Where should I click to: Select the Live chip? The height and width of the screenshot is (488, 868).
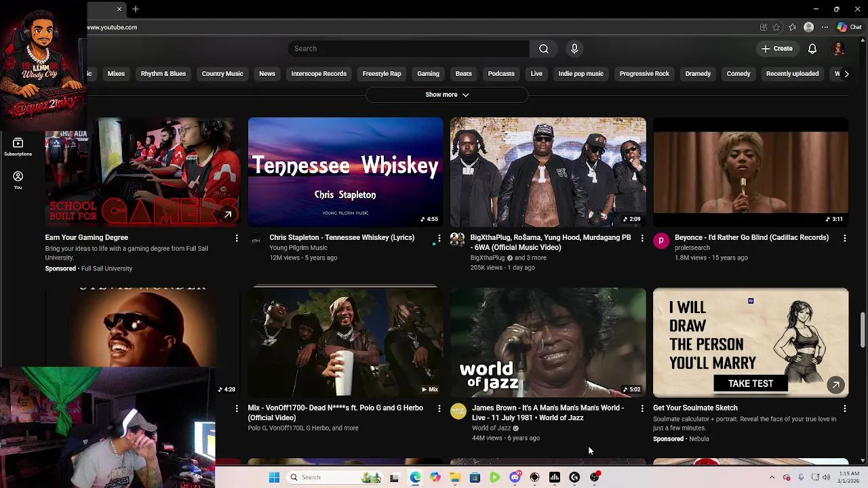click(536, 74)
